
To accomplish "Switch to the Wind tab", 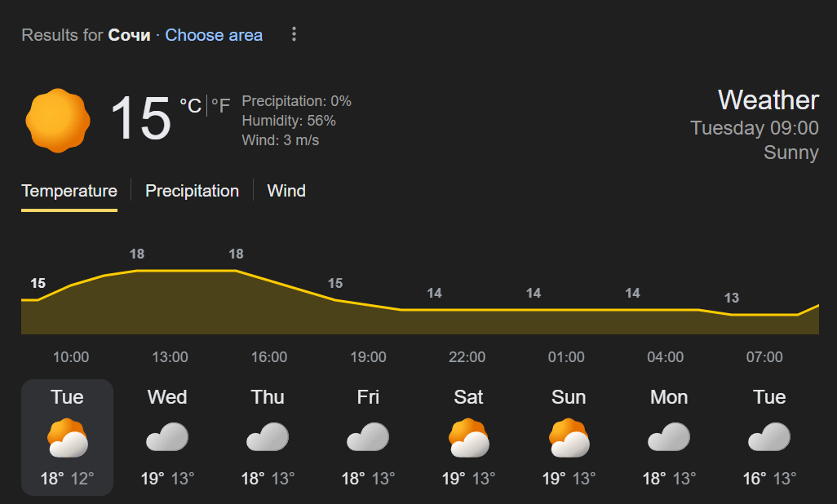I will [x=286, y=191].
